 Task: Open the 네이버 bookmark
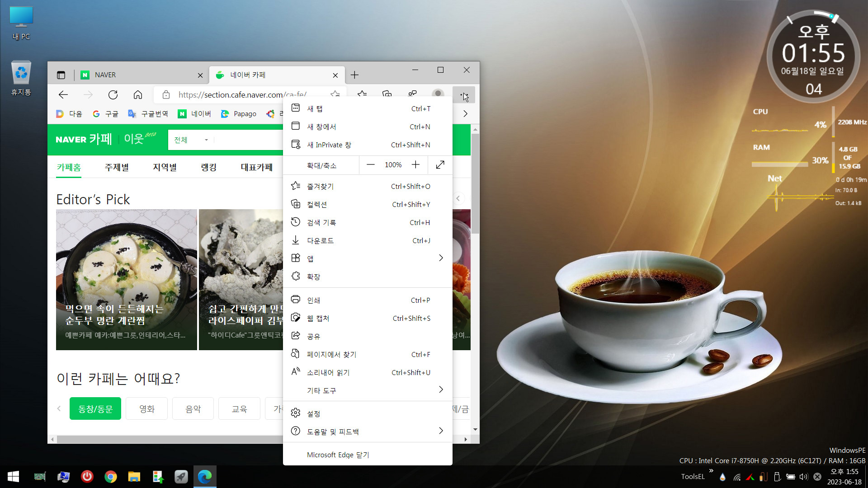pos(194,114)
